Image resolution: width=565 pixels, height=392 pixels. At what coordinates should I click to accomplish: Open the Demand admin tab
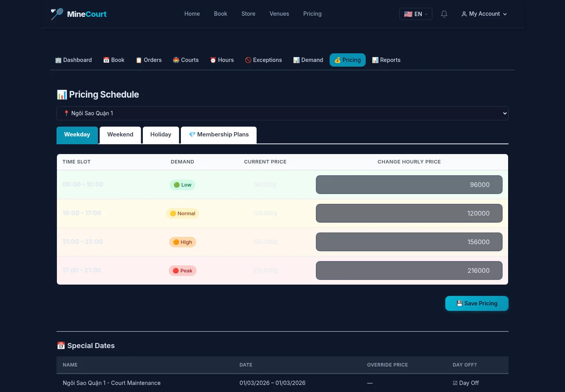[308, 60]
